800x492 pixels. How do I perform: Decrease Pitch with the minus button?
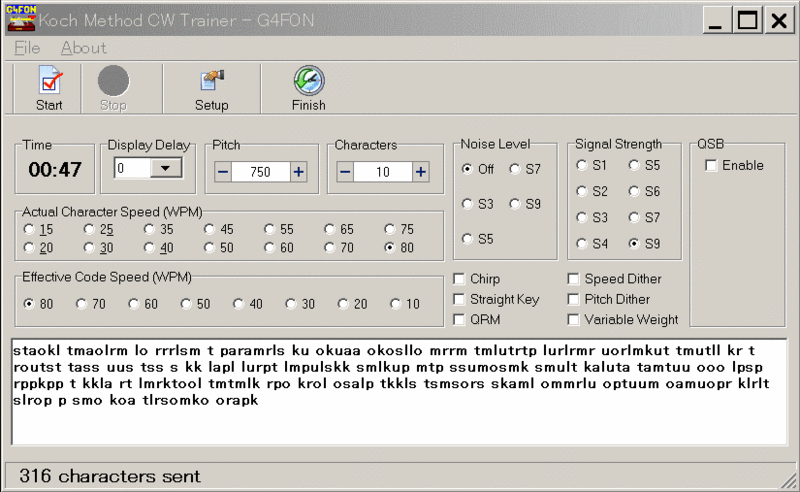point(223,172)
